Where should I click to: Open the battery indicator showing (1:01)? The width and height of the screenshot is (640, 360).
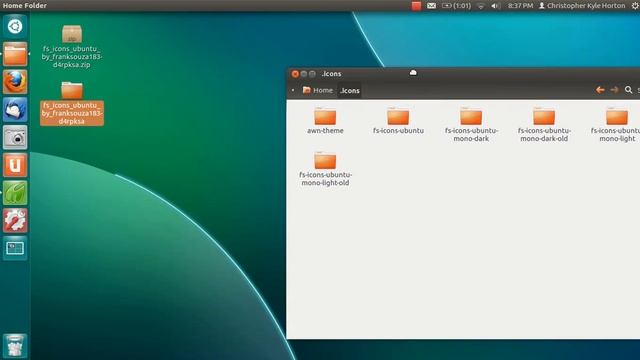click(456, 6)
